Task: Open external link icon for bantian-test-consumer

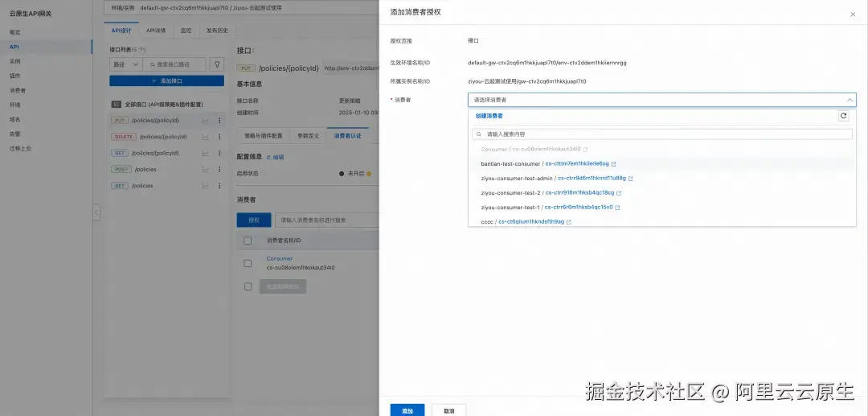Action: click(613, 164)
